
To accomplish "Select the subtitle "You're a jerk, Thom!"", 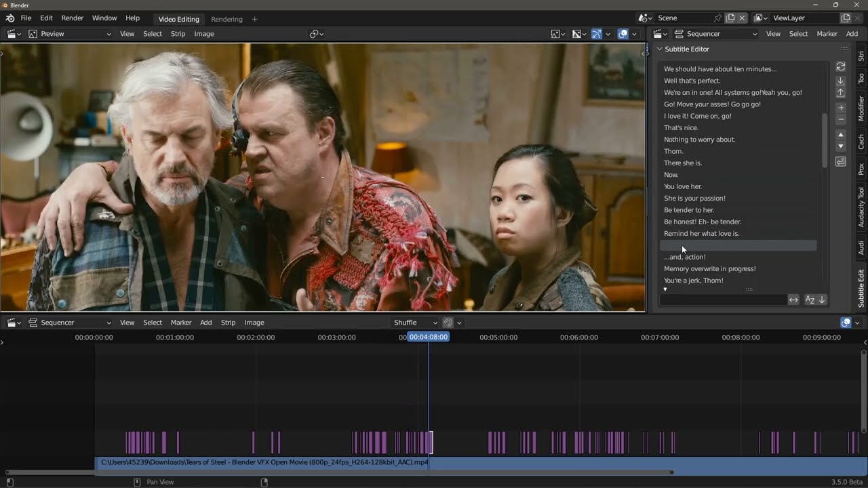I will tap(738, 281).
